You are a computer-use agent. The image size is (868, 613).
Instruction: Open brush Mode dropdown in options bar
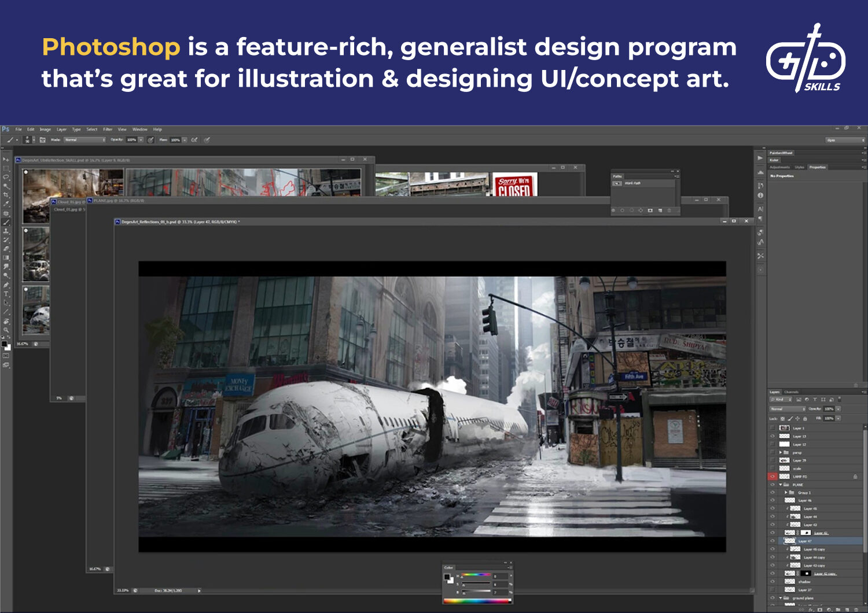pos(85,140)
